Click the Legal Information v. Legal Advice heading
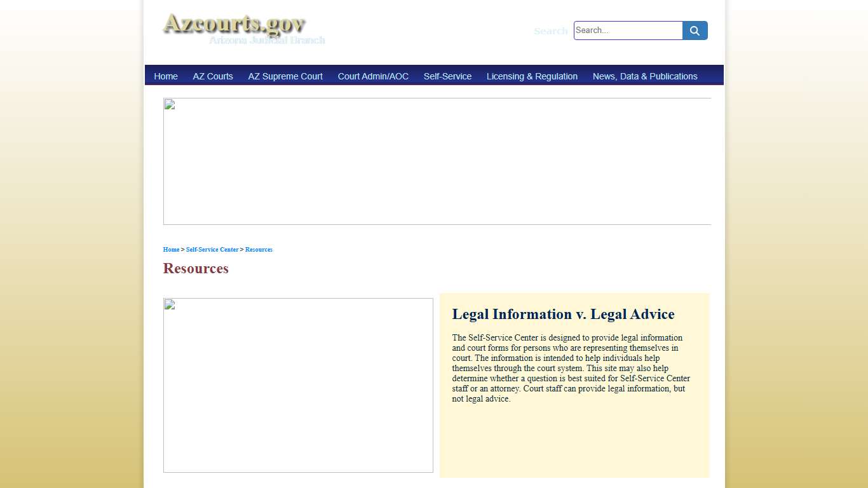Screen dimensions: 868x488 [563, 314]
